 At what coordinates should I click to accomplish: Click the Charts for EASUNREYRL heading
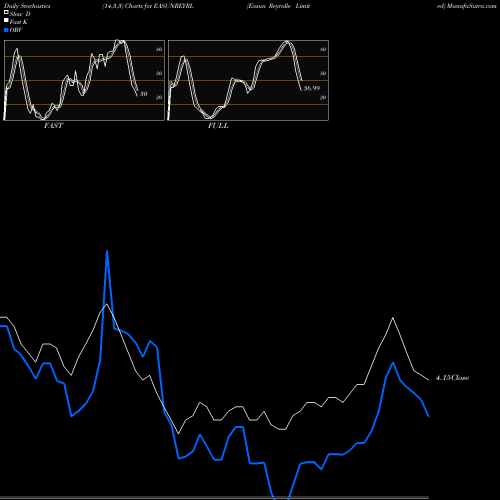coord(159,6)
